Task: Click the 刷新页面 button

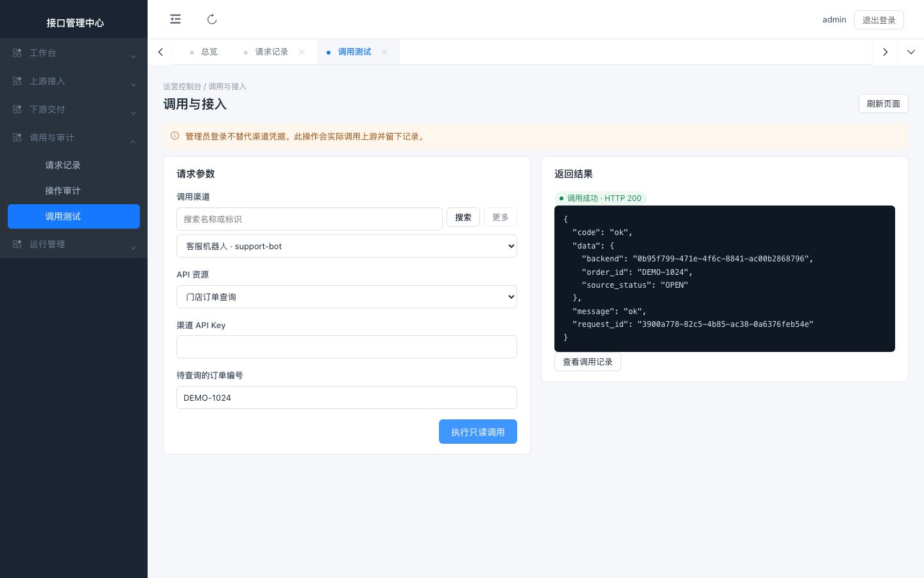Action: pyautogui.click(x=884, y=103)
